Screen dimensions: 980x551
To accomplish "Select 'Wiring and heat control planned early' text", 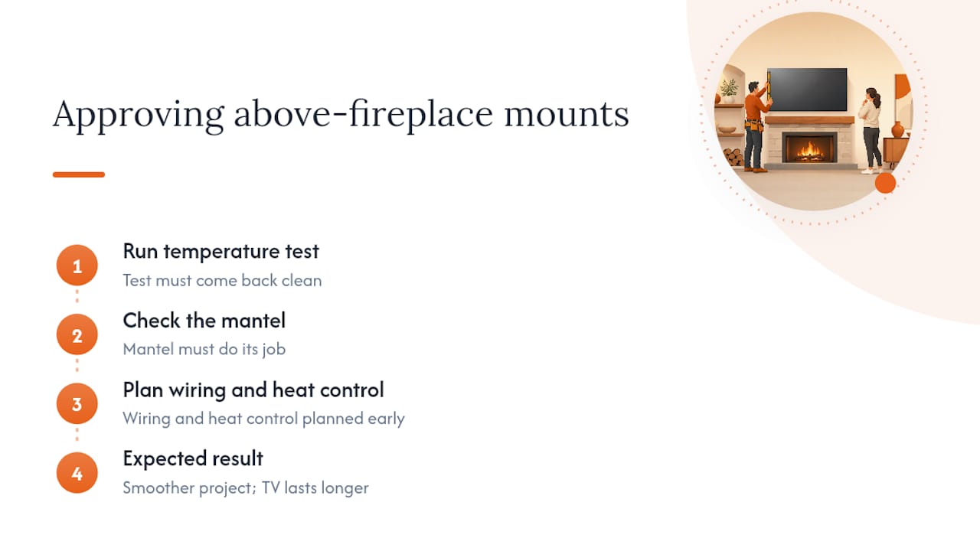I will (263, 419).
